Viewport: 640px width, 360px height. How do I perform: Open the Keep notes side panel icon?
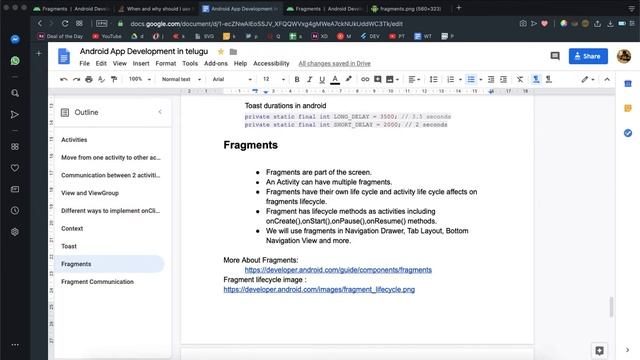click(628, 108)
